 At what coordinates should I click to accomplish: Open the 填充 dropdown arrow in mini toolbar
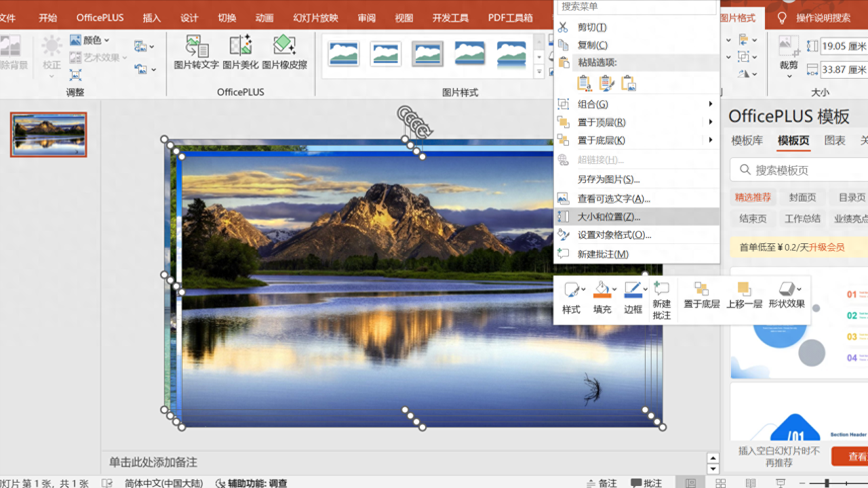pos(614,289)
